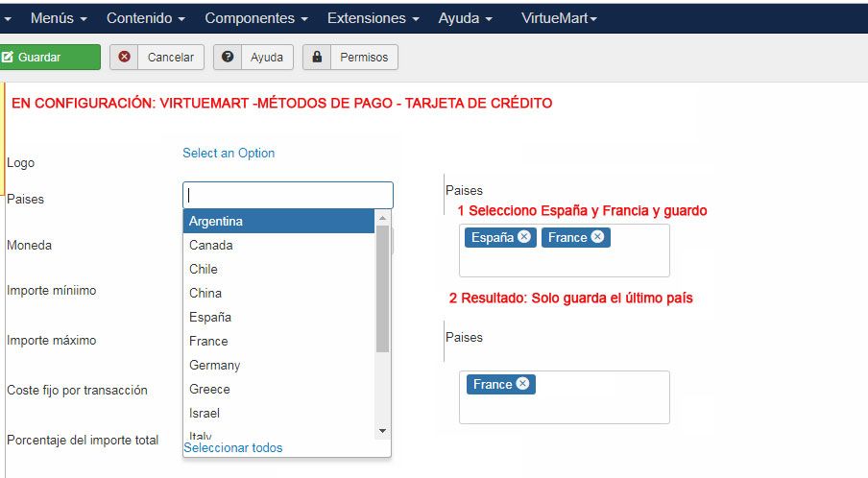Click the red cancel X icon
Image resolution: width=868 pixels, height=478 pixels.
coord(125,57)
